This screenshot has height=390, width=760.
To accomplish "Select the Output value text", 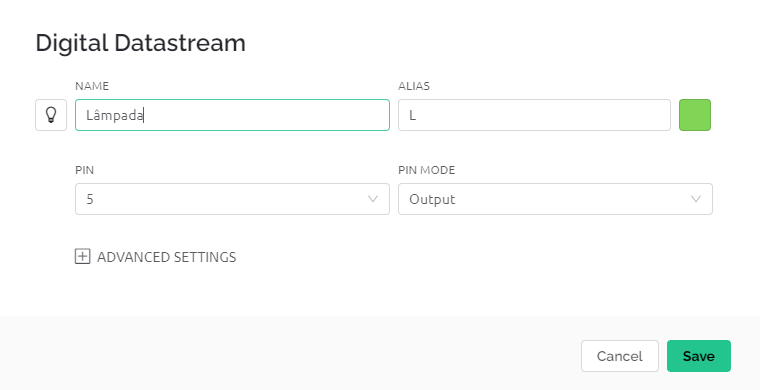I will [x=432, y=199].
